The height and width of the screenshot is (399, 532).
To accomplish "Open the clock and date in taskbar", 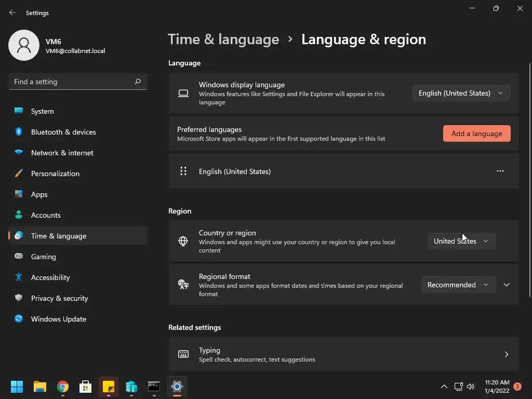I will click(x=497, y=387).
